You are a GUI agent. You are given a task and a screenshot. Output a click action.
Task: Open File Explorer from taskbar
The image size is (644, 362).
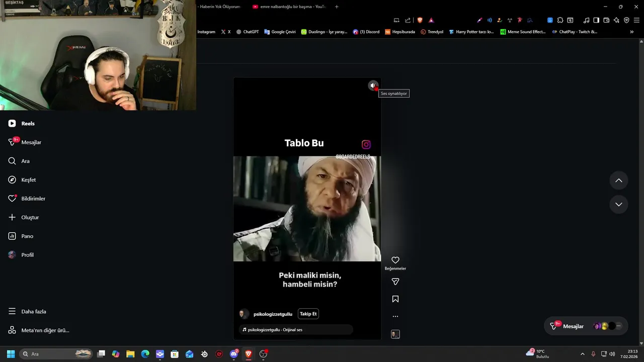pos(130,354)
